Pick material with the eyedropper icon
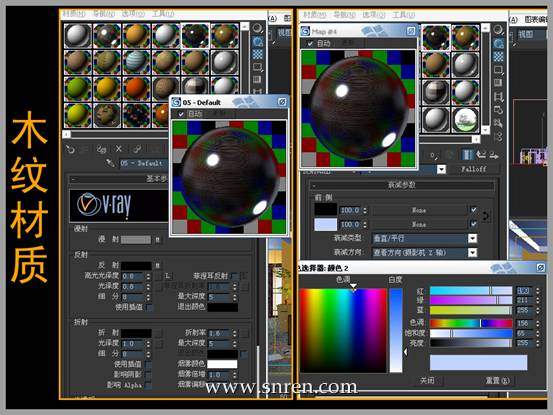553x415 pixels. pyautogui.click(x=110, y=163)
